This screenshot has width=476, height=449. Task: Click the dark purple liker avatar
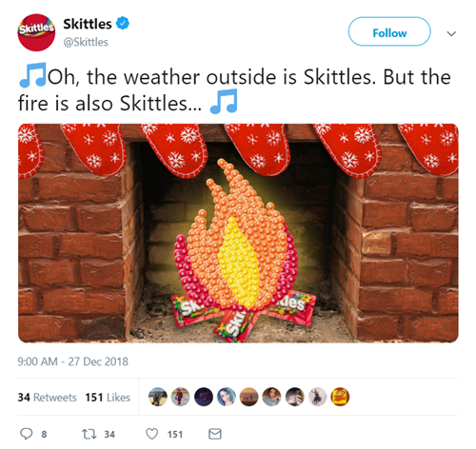(204, 397)
